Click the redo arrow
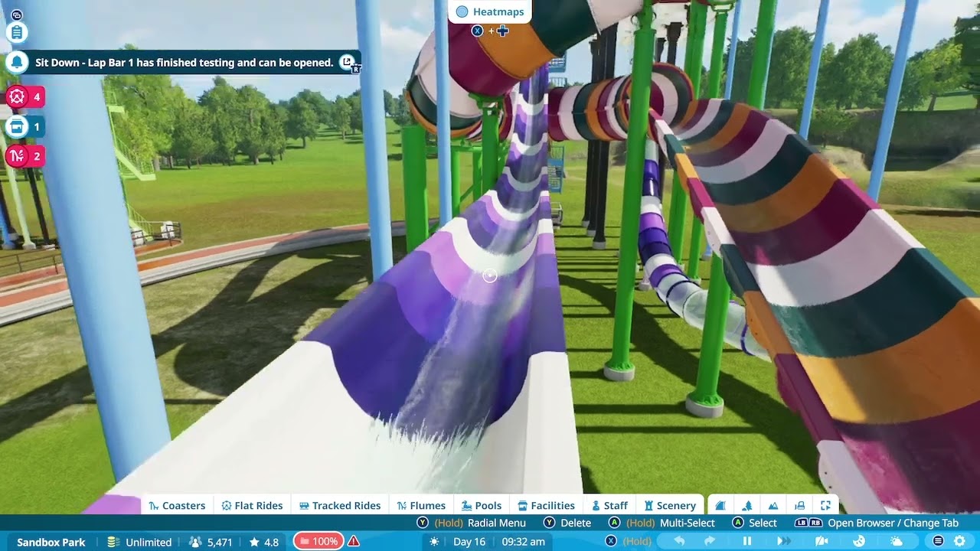The height and width of the screenshot is (551, 980). click(710, 541)
